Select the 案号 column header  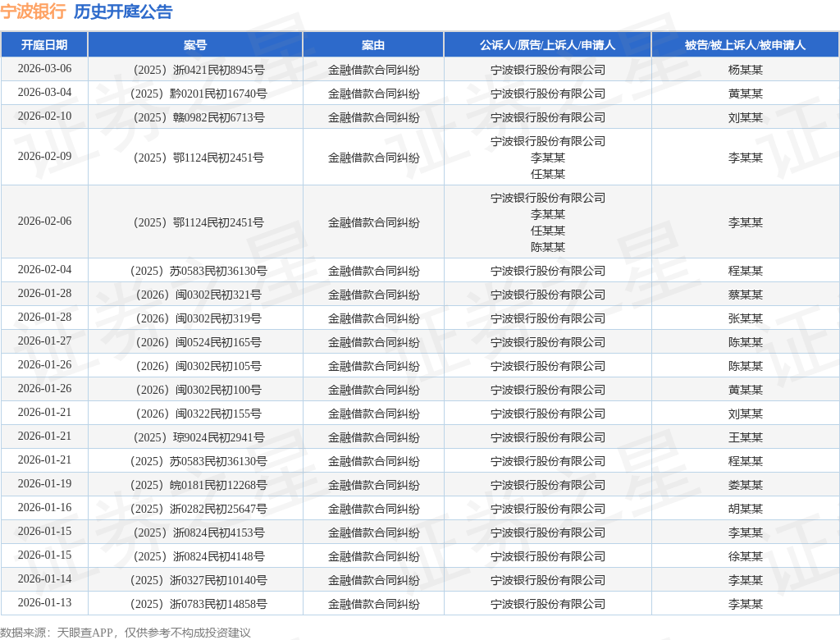tap(195, 45)
